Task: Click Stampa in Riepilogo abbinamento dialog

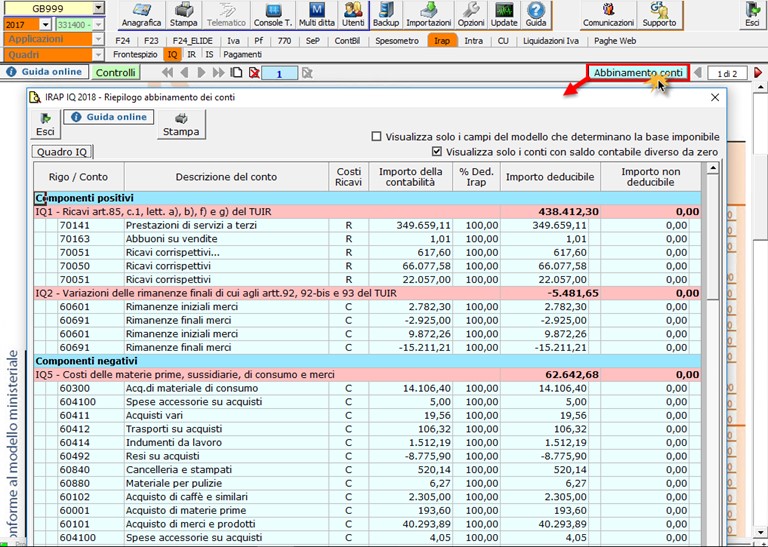Action: [181, 124]
